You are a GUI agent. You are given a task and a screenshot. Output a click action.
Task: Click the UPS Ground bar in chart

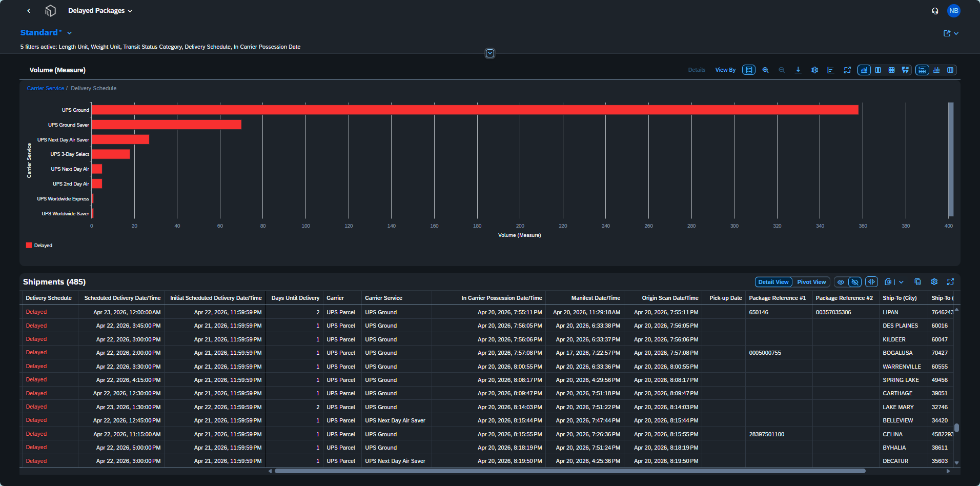(475, 110)
